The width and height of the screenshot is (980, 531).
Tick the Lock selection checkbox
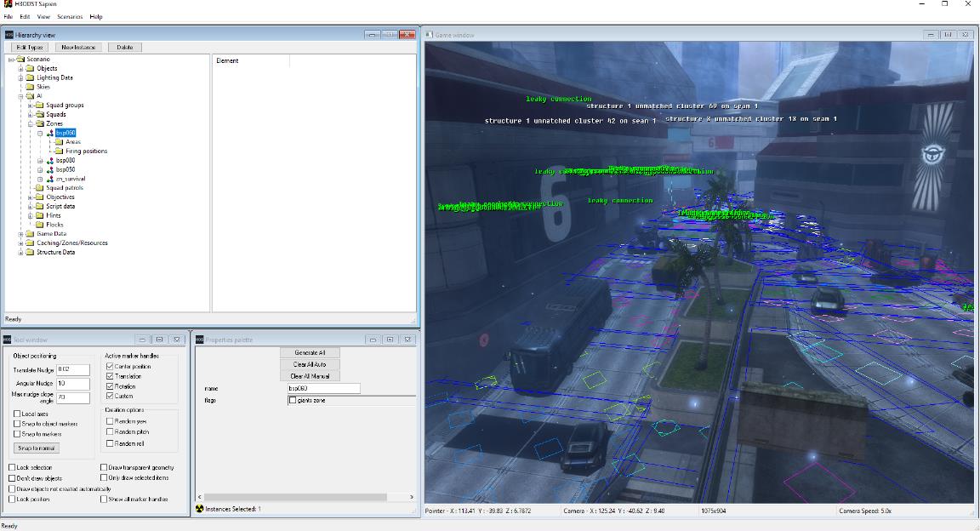click(x=12, y=468)
